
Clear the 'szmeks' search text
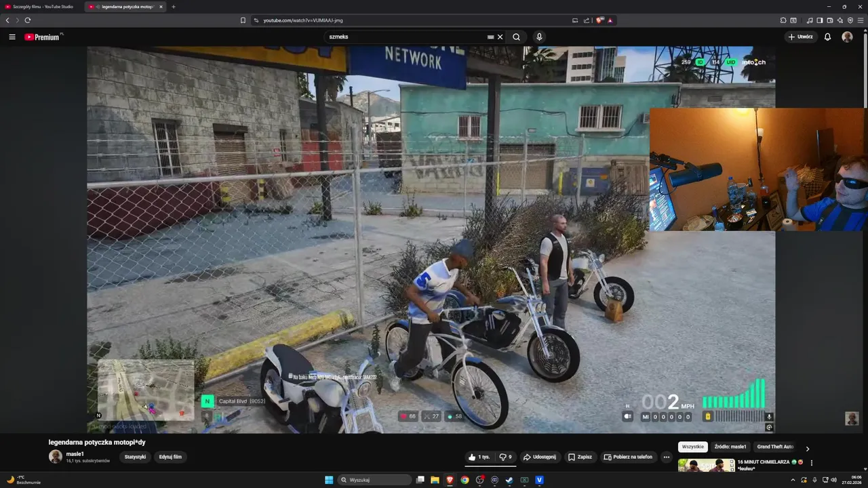point(500,37)
